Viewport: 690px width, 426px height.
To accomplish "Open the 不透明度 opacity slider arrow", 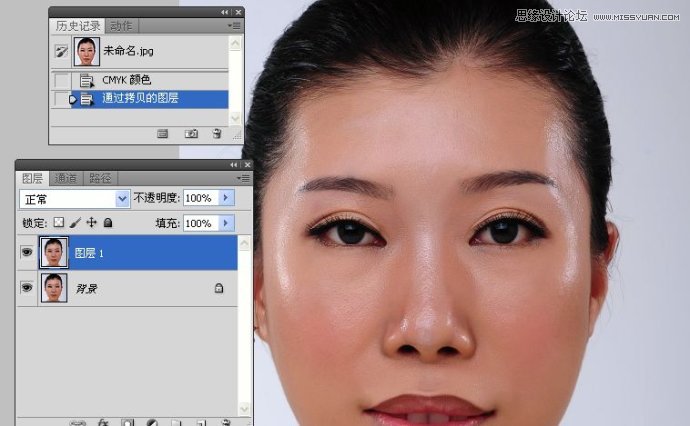I will click(x=226, y=198).
